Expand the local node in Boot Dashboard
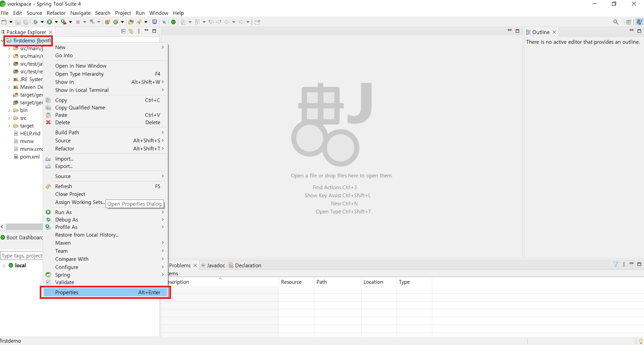Image resolution: width=644 pixels, height=345 pixels. pyautogui.click(x=4, y=266)
